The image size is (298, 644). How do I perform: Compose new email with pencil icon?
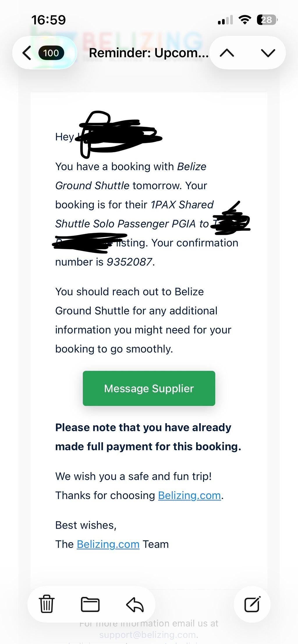click(x=252, y=604)
